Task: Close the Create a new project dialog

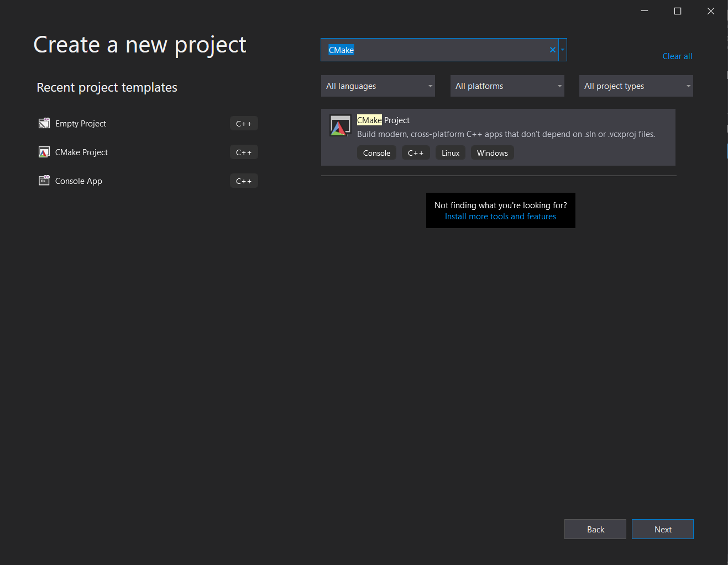Action: 711,11
